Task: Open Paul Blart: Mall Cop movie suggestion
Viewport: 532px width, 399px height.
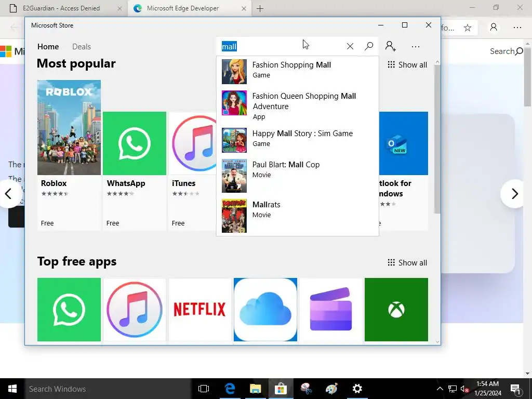Action: 298,176
